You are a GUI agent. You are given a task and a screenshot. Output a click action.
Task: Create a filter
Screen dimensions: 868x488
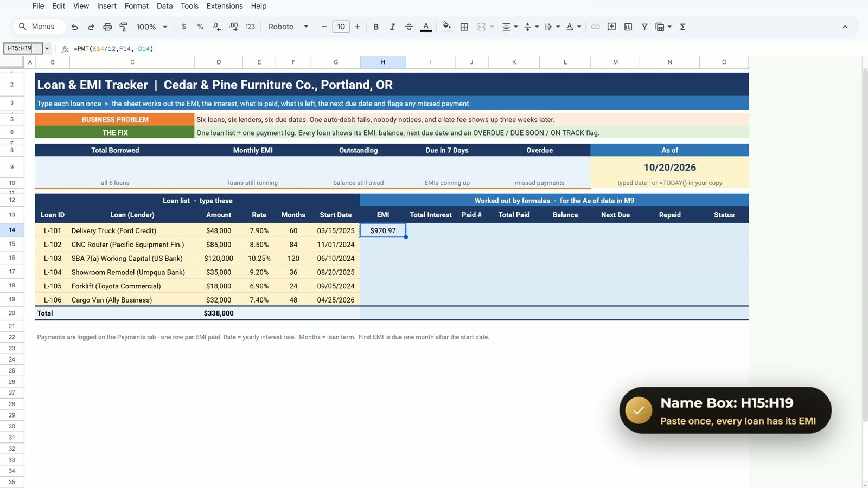click(644, 27)
